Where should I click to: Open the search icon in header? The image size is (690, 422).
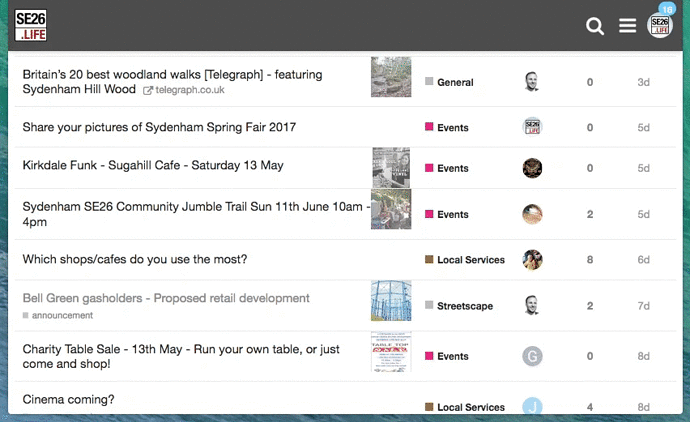[595, 26]
